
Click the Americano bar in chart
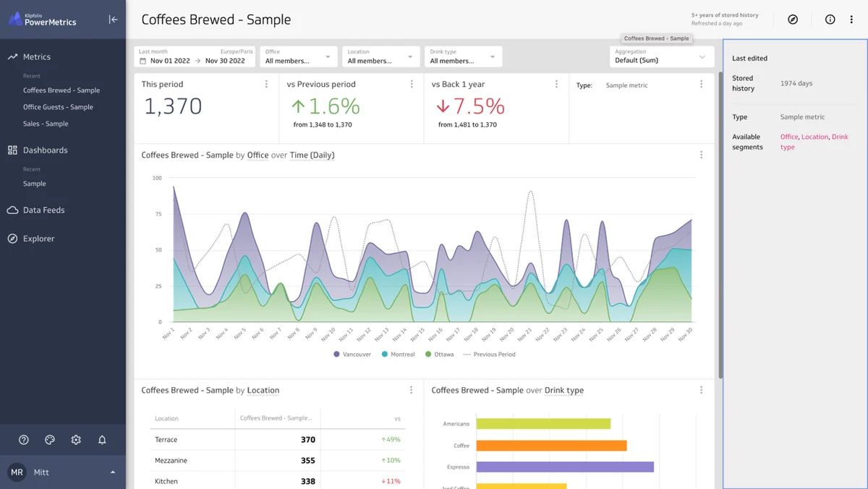pyautogui.click(x=543, y=424)
